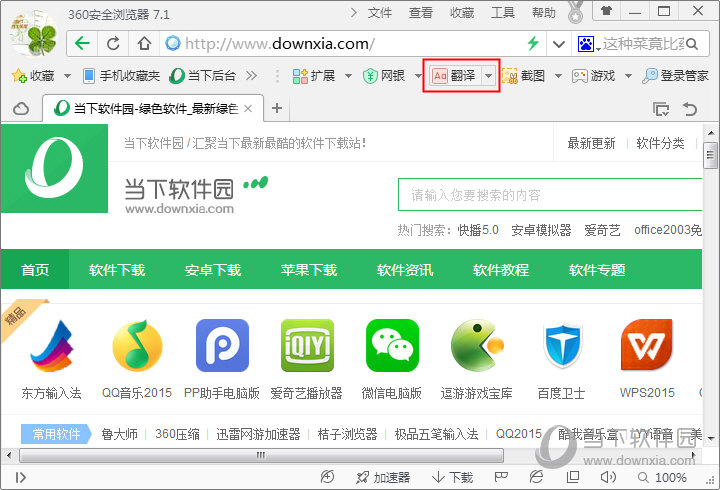The width and height of the screenshot is (720, 490).
Task: Select 软件专题 navigation item
Action: 597,270
